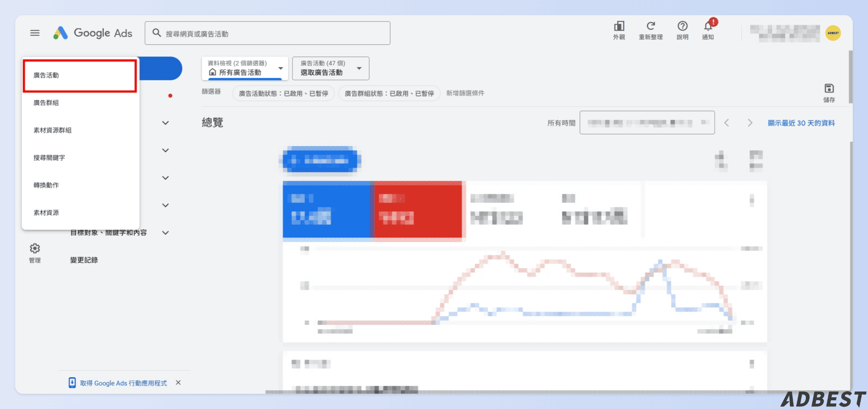Go to previous date range arrow

[x=727, y=123]
